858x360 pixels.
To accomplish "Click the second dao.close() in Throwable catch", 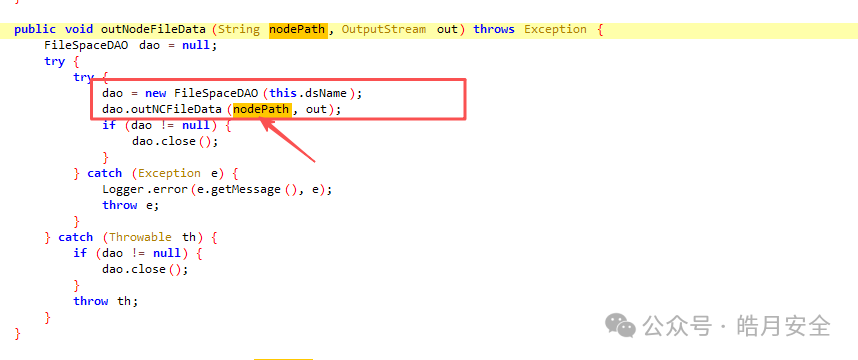I will (145, 269).
